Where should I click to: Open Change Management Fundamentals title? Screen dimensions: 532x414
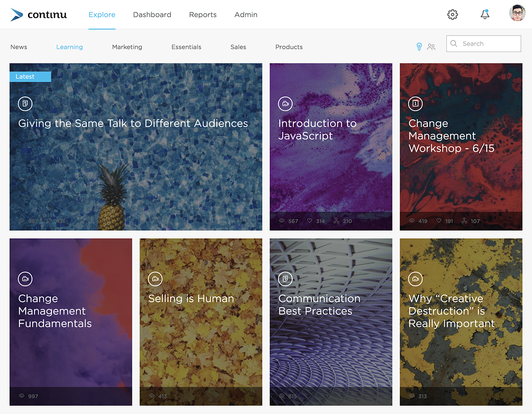point(55,311)
